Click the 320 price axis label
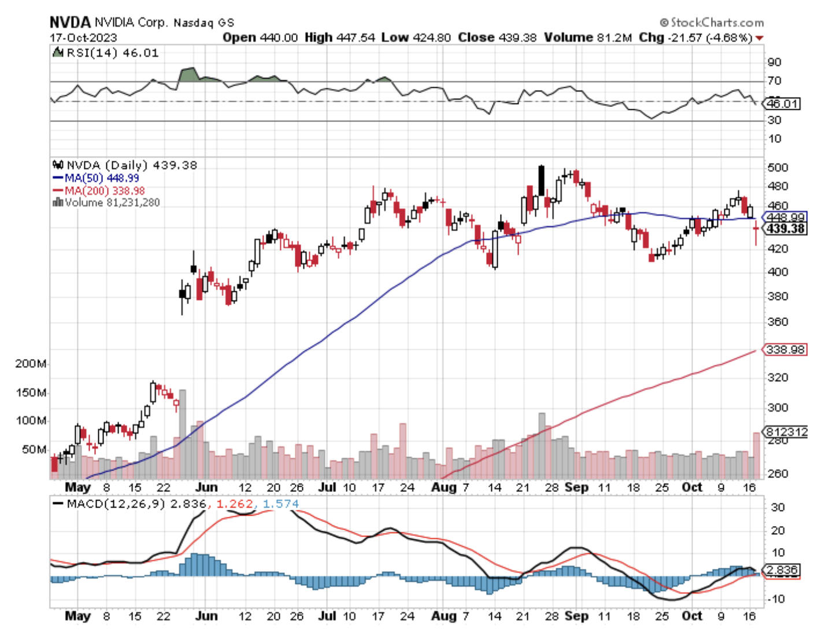Image resolution: width=822 pixels, height=644 pixels. click(x=777, y=377)
